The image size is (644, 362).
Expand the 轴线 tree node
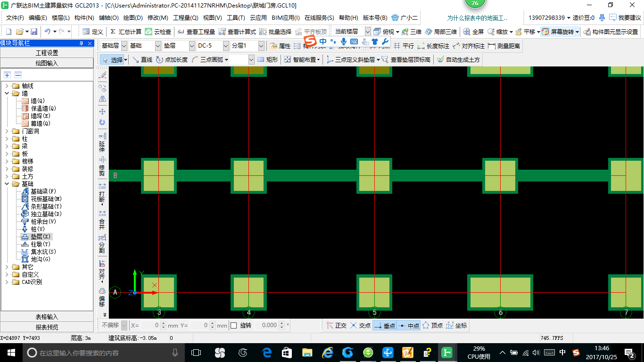[x=7, y=86]
